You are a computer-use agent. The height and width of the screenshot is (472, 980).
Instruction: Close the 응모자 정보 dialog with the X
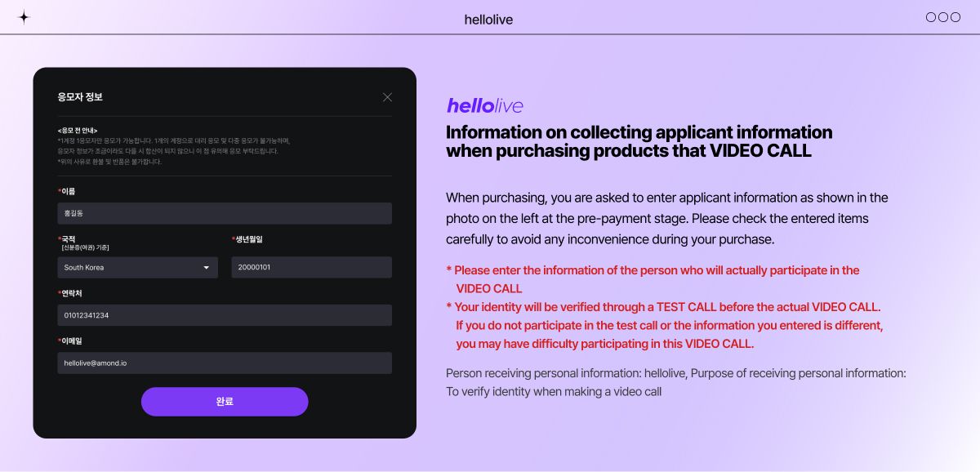(387, 97)
